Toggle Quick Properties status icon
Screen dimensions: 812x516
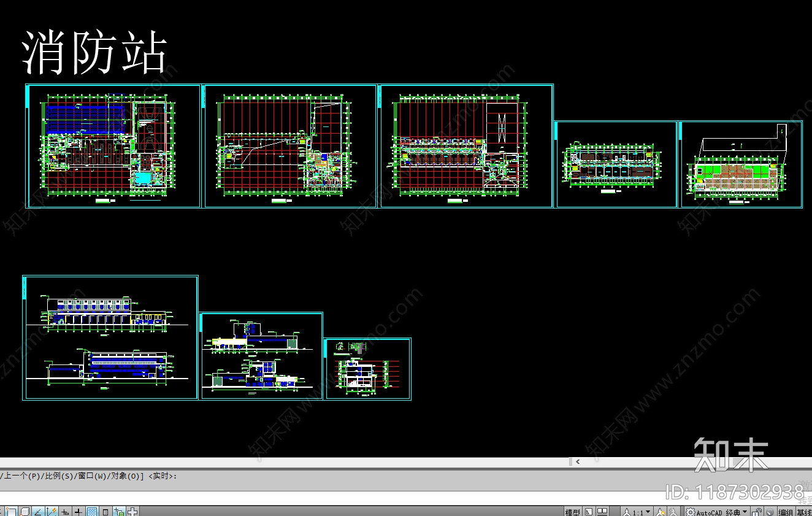click(105, 511)
